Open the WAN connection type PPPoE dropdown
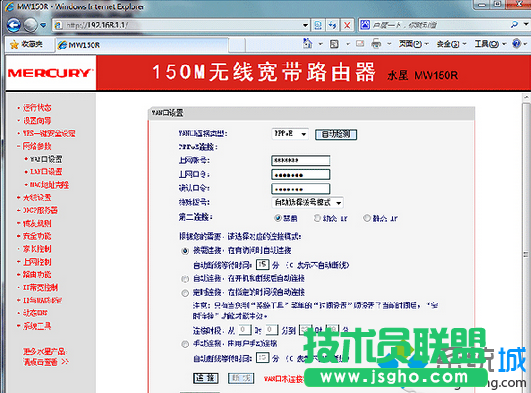This screenshot has width=531, height=393. tap(290, 134)
